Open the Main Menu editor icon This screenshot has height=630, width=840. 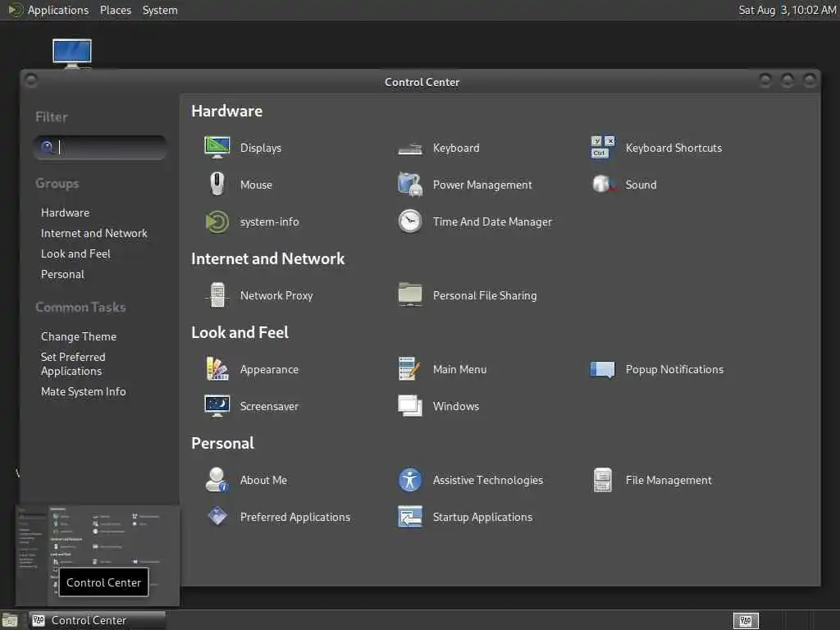pos(409,369)
